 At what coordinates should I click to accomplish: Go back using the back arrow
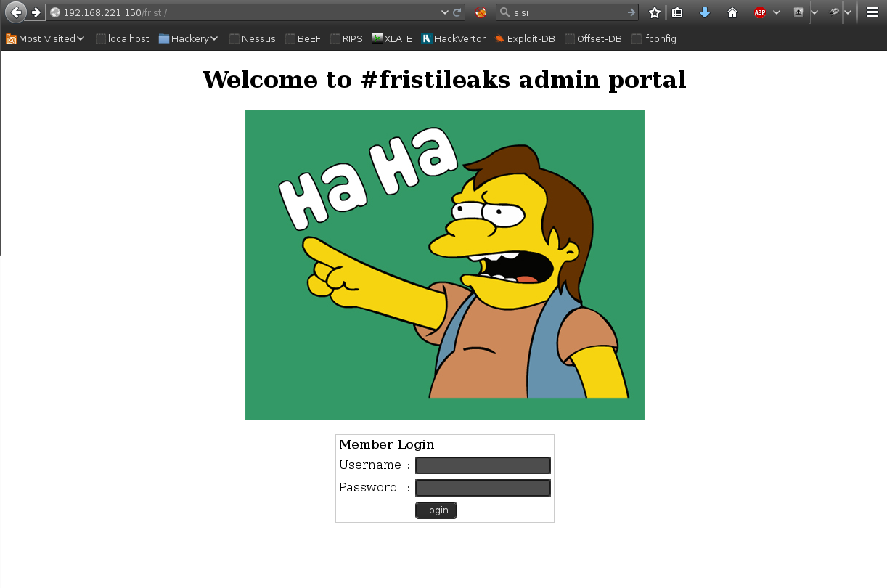[15, 12]
